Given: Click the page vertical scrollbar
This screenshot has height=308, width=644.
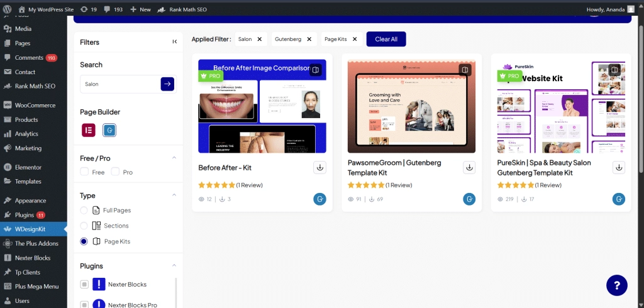Looking at the screenshot, I should pos(641,97).
